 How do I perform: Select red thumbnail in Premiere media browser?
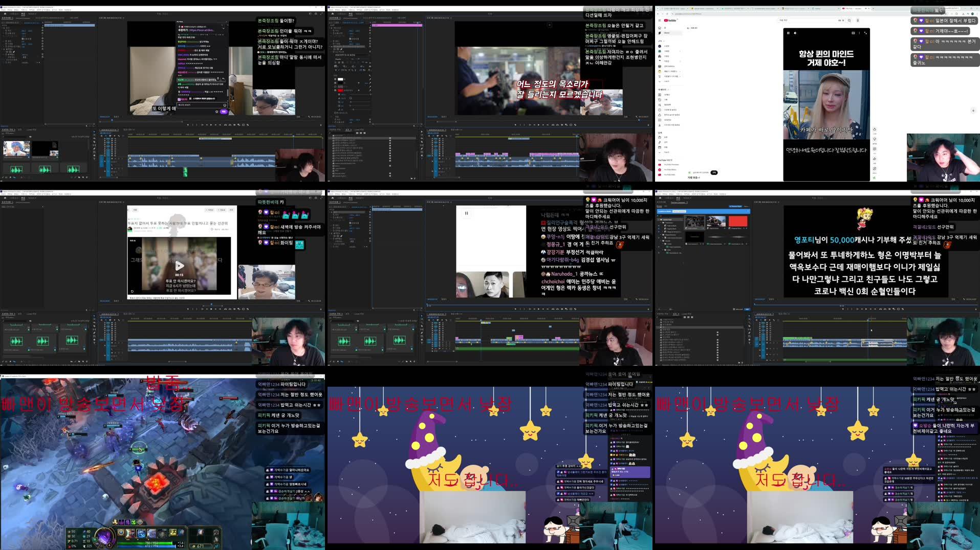click(x=737, y=222)
